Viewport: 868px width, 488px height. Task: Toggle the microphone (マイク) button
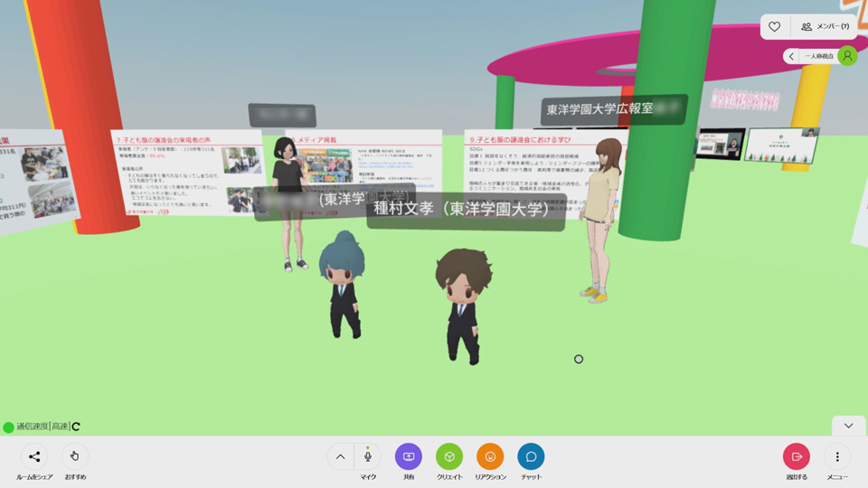point(368,456)
